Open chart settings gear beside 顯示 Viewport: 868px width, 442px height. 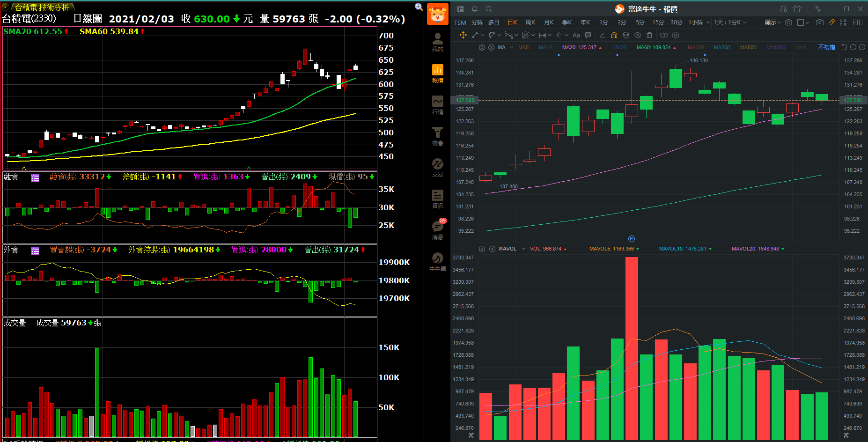(x=789, y=22)
